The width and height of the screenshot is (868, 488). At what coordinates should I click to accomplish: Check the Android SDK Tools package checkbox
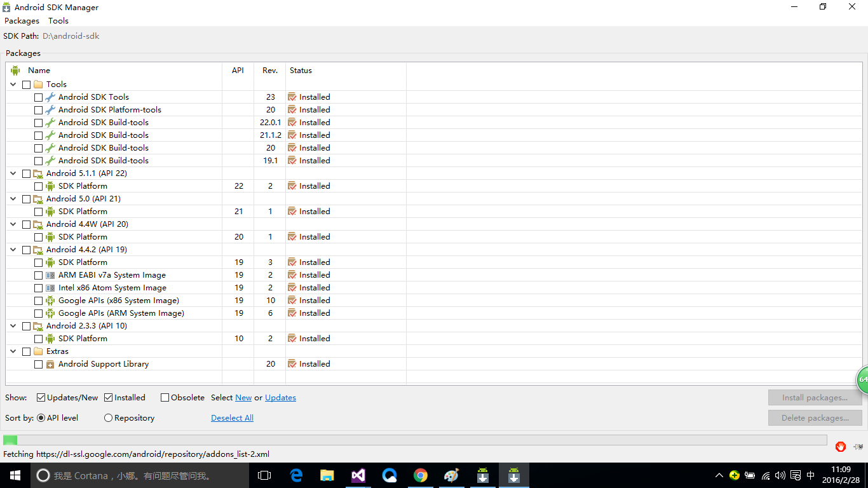39,97
